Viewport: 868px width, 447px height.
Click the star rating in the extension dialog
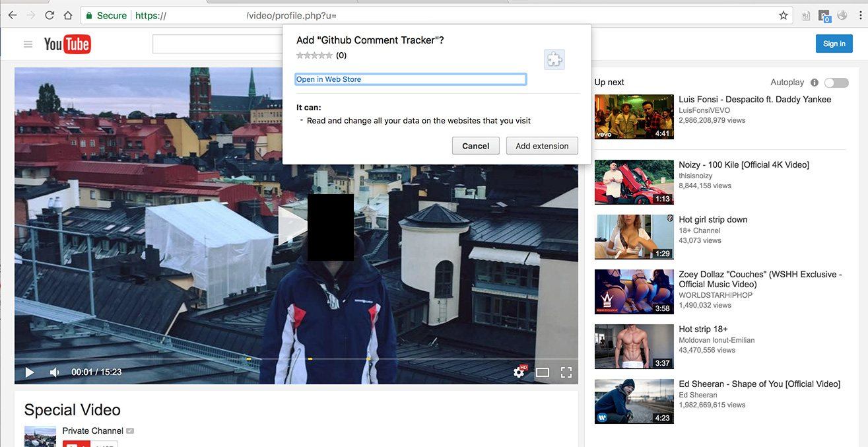coord(314,55)
